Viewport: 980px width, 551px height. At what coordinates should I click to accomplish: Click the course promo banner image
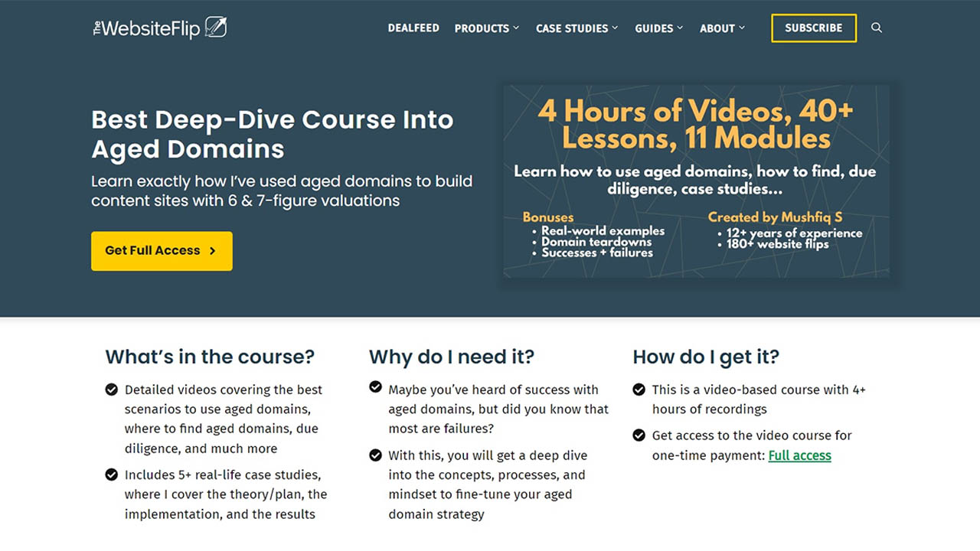click(x=696, y=181)
